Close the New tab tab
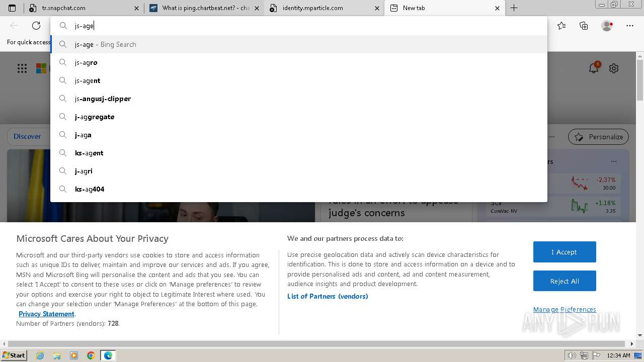 497,8
